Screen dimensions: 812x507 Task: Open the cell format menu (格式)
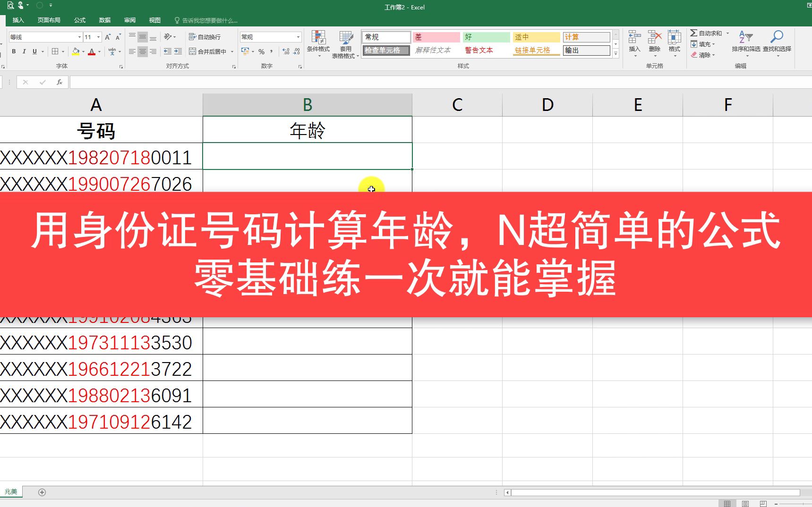coord(674,44)
